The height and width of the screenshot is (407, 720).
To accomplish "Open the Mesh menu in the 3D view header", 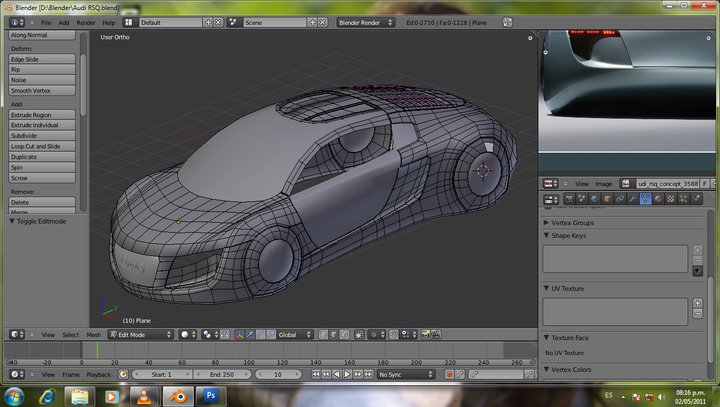I will click(x=94, y=334).
